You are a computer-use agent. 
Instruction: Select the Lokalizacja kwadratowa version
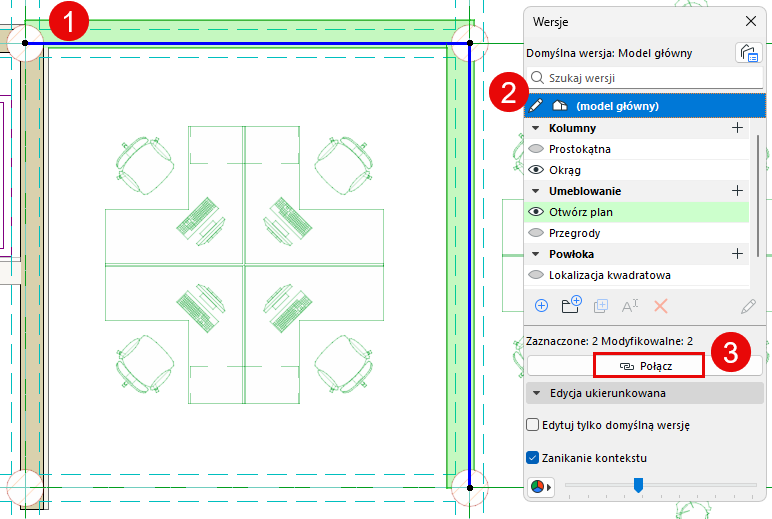tap(610, 275)
